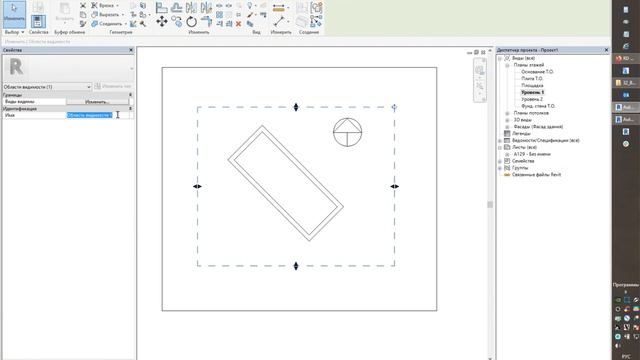Select the Уровень 1 floor plan
Screen dimensions: 640x360
pyautogui.click(x=532, y=92)
